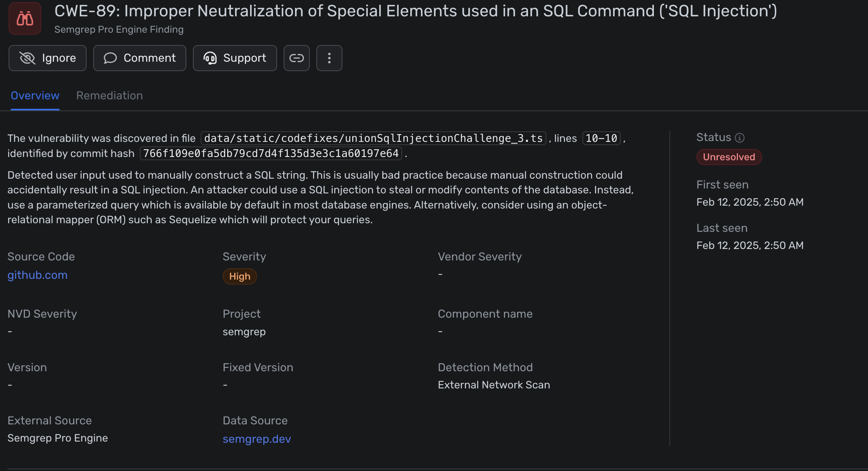The image size is (868, 471).
Task: Click the Unresolved status badge
Action: tap(729, 157)
